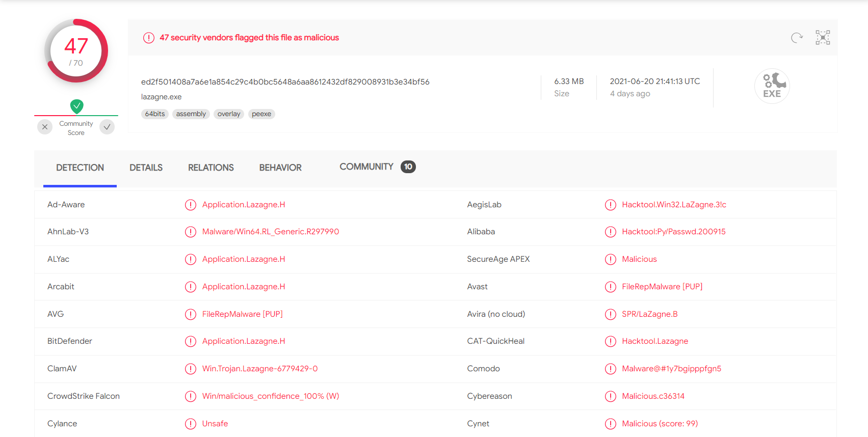Click the assembly tag
Screen dimensions: 868x437
191,114
